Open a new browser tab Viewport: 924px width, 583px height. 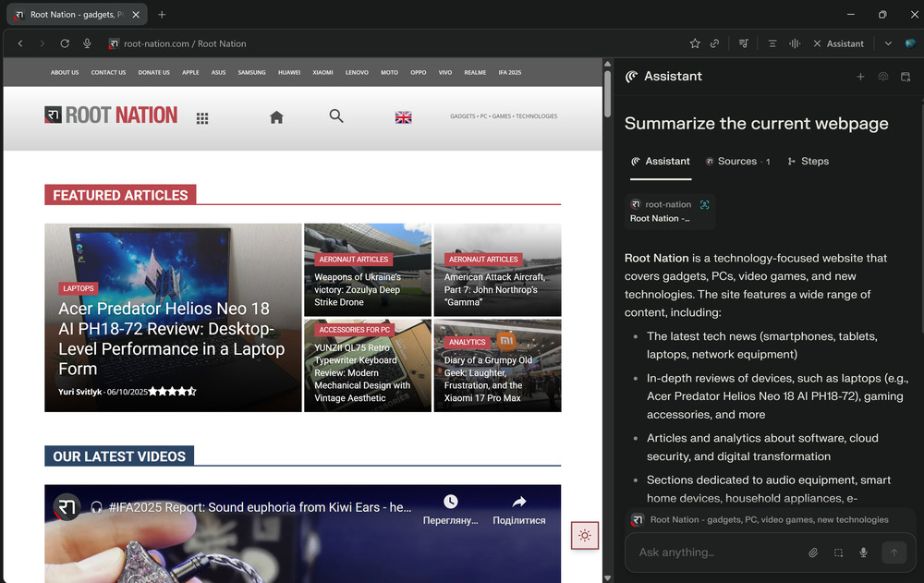coord(162,15)
